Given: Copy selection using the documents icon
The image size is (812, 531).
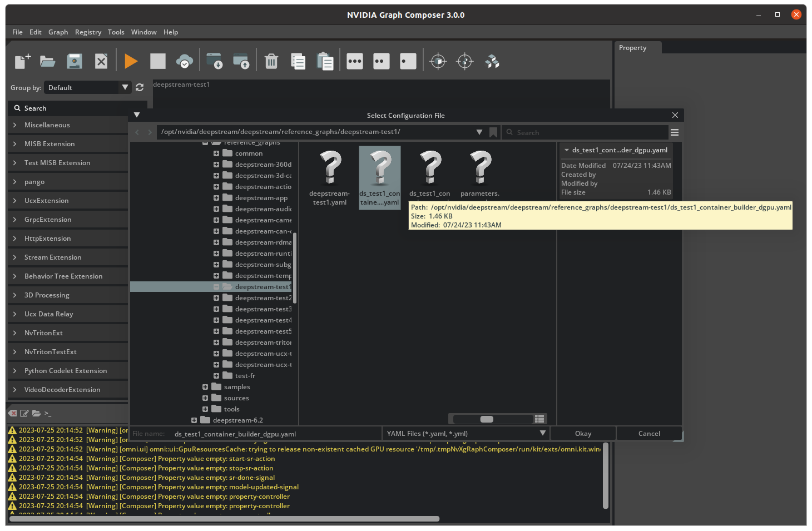Looking at the screenshot, I should pos(298,61).
